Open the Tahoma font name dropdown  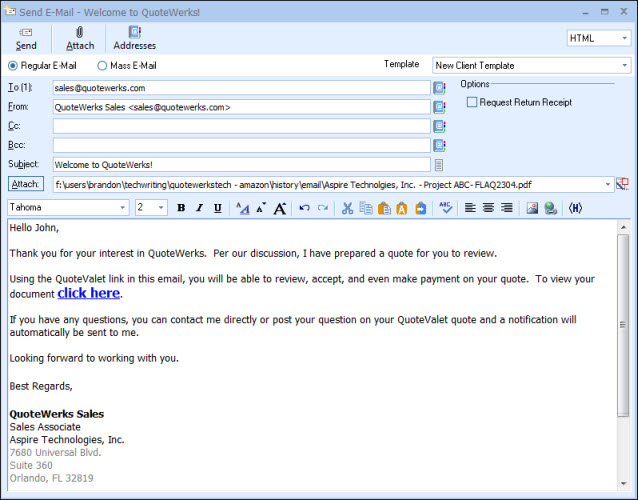(123, 208)
